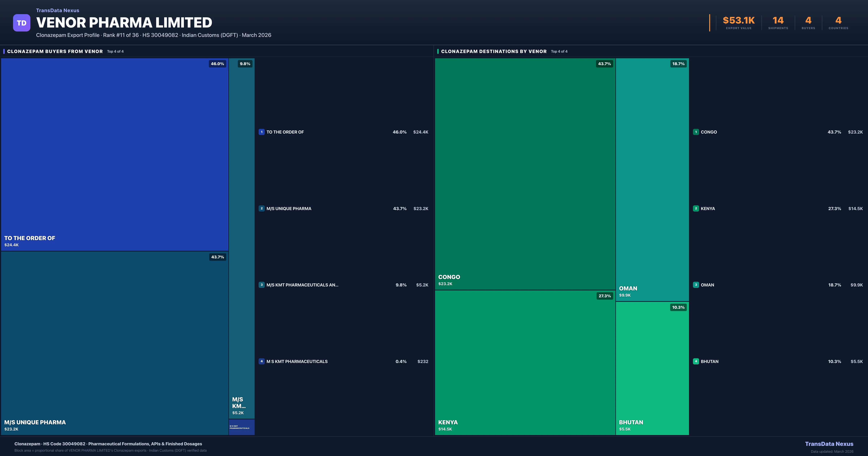Click rank badge 2 beside M/S UNIQUE PHARMA

click(x=261, y=208)
